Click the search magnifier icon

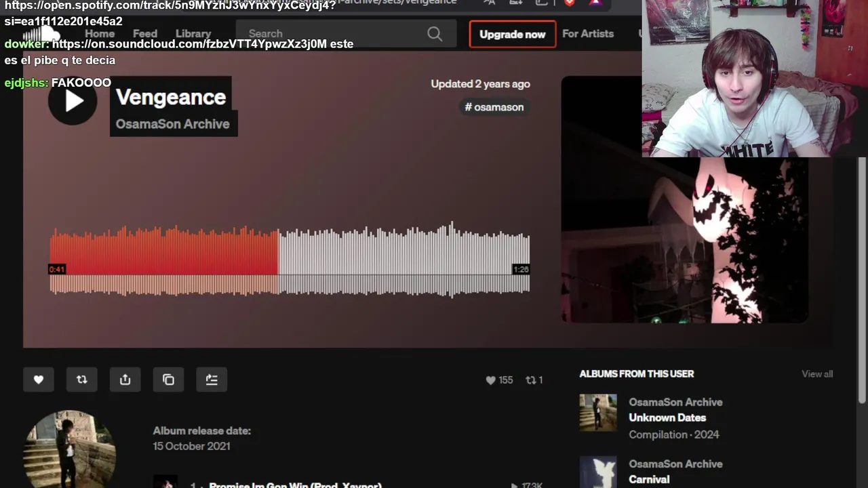(435, 34)
